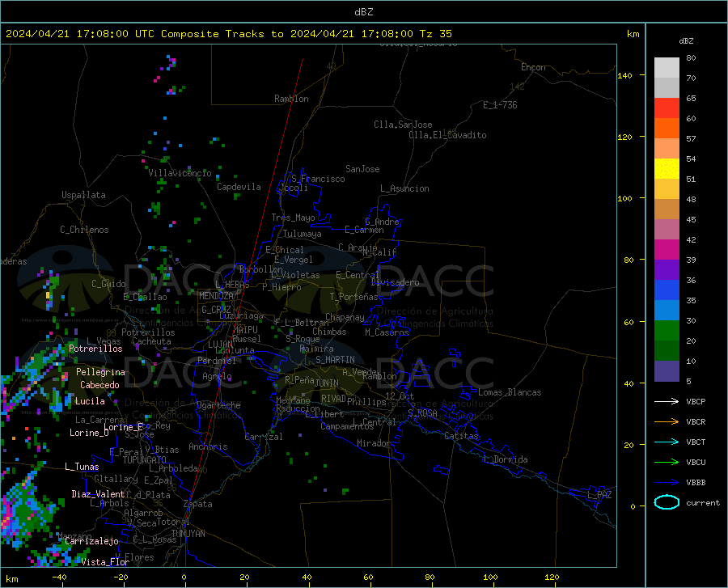
Task: Click the E_1-736 map label
Action: coord(500,105)
